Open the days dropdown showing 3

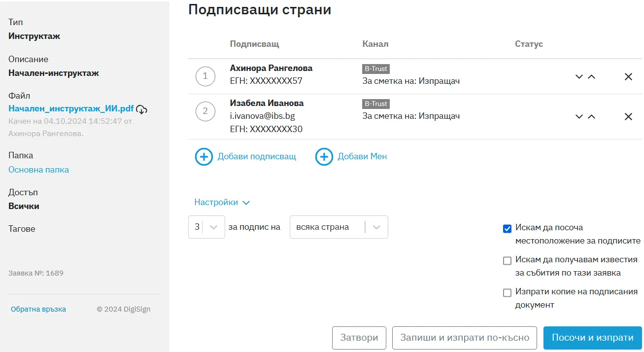206,227
